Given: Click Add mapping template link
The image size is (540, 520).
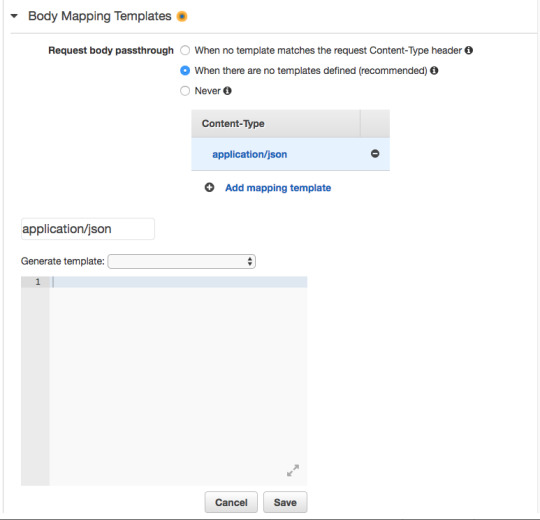Looking at the screenshot, I should click(x=278, y=188).
